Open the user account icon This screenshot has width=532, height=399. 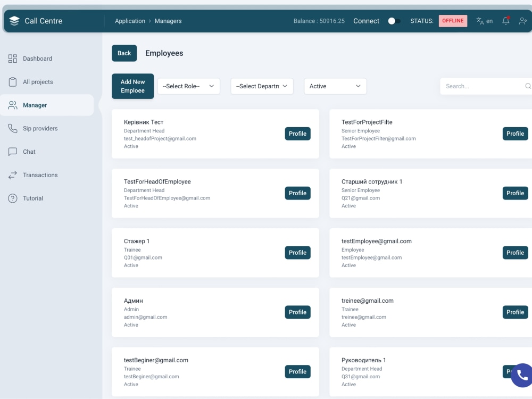(523, 21)
